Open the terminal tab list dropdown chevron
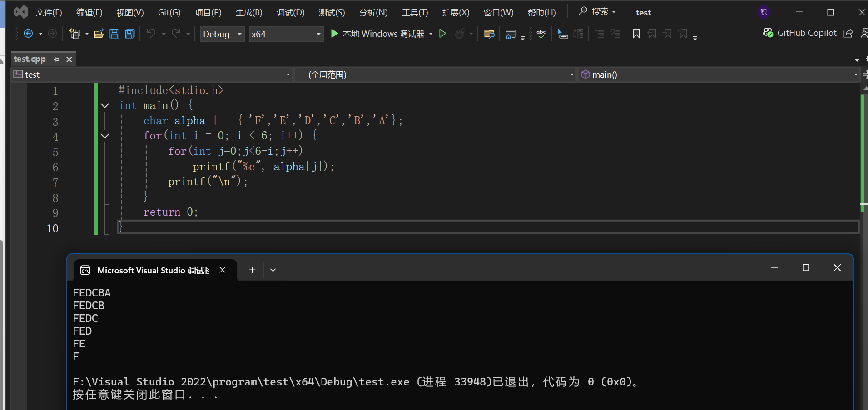This screenshot has height=410, width=868. pyautogui.click(x=273, y=270)
